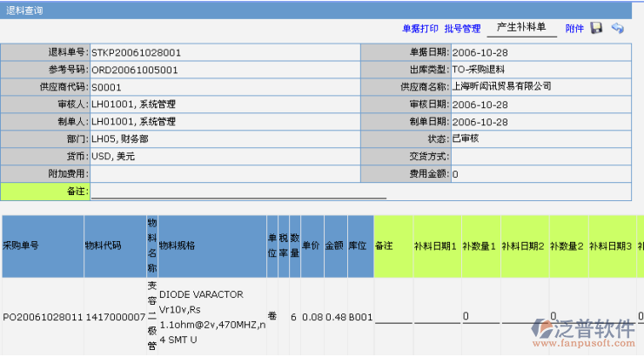Select the 退料单号 value STKP20061028001
Image resolution: width=644 pixels, height=357 pixels.
coord(136,52)
